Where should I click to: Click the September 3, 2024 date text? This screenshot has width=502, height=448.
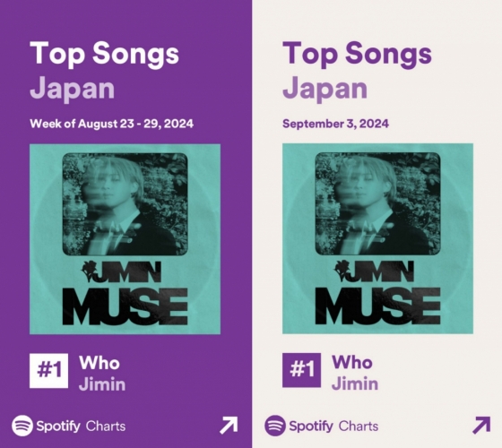point(335,124)
